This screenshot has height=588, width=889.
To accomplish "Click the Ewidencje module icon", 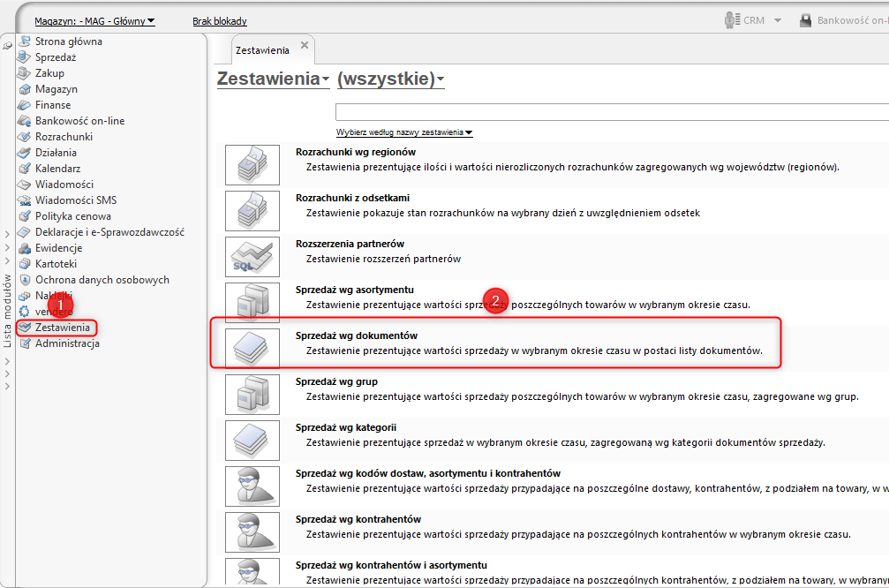I will click(x=24, y=248).
